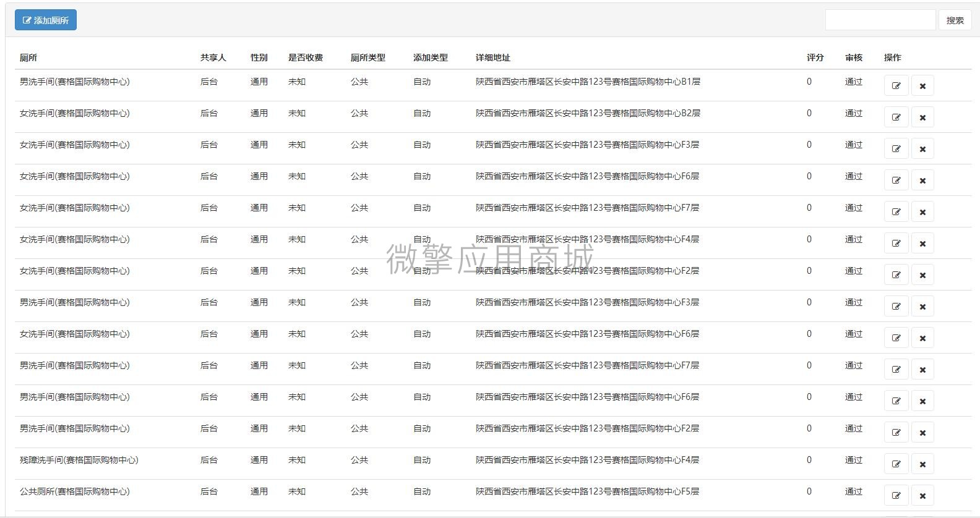Click the 残障洗手间 row's F4层 address

pos(587,460)
